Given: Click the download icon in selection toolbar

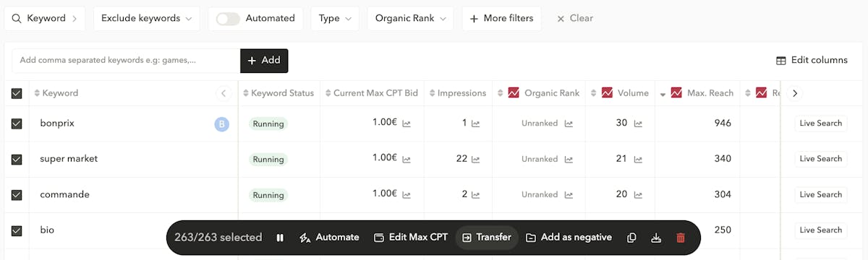Looking at the screenshot, I should click(656, 238).
